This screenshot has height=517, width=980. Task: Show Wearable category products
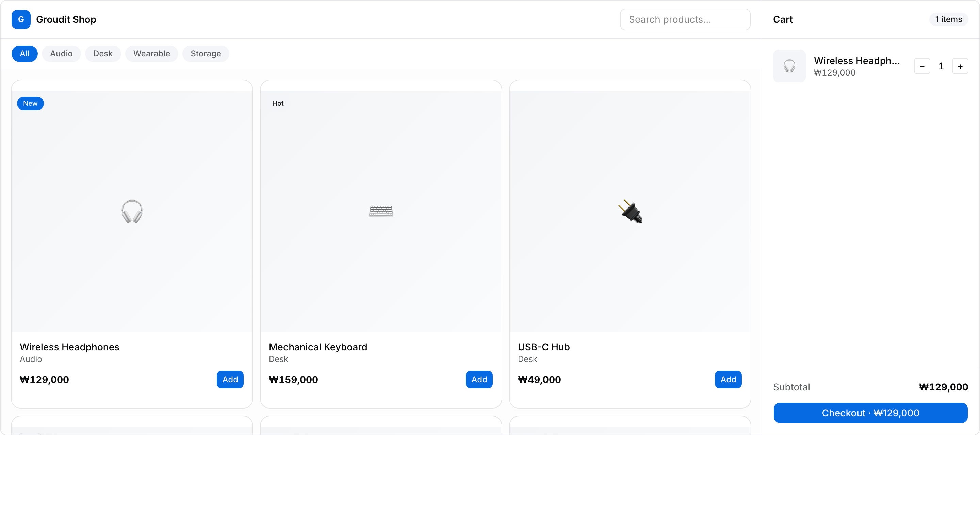coord(151,54)
